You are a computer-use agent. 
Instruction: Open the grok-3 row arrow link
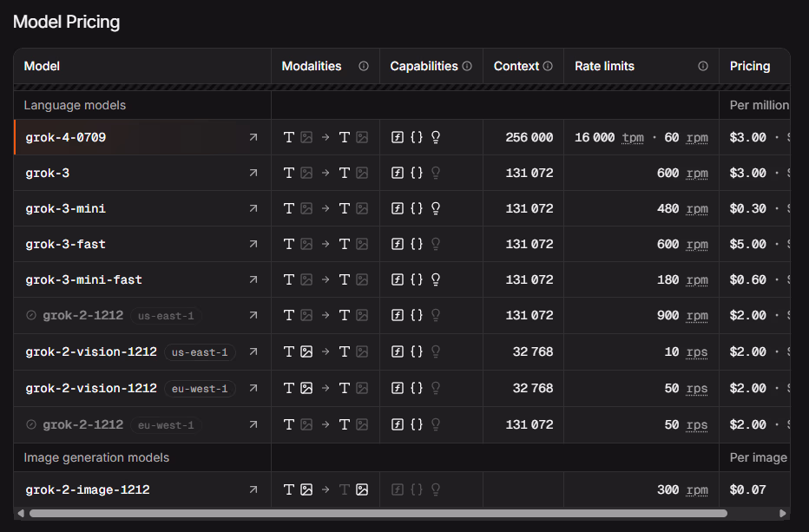click(x=253, y=173)
